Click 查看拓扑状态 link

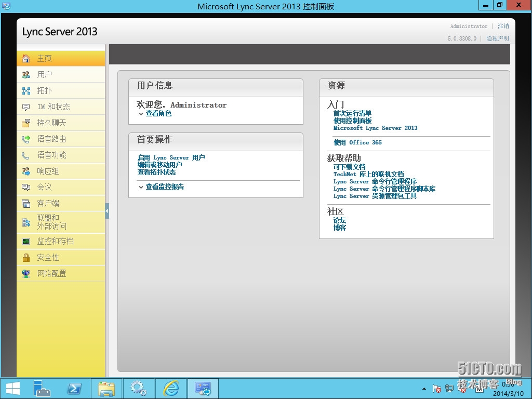point(156,172)
